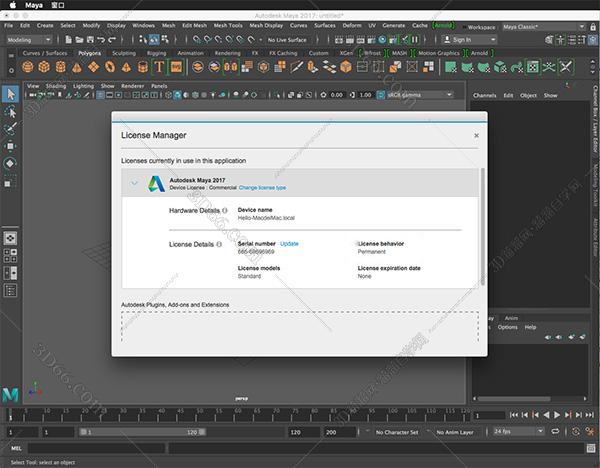The height and width of the screenshot is (468, 600).
Task: Click the serial number Update link
Action: pyautogui.click(x=289, y=243)
